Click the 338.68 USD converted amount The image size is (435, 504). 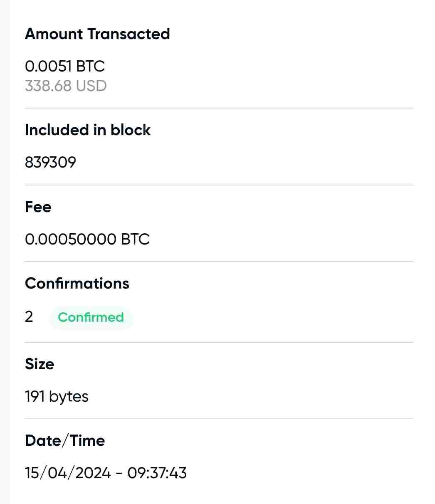click(x=66, y=86)
